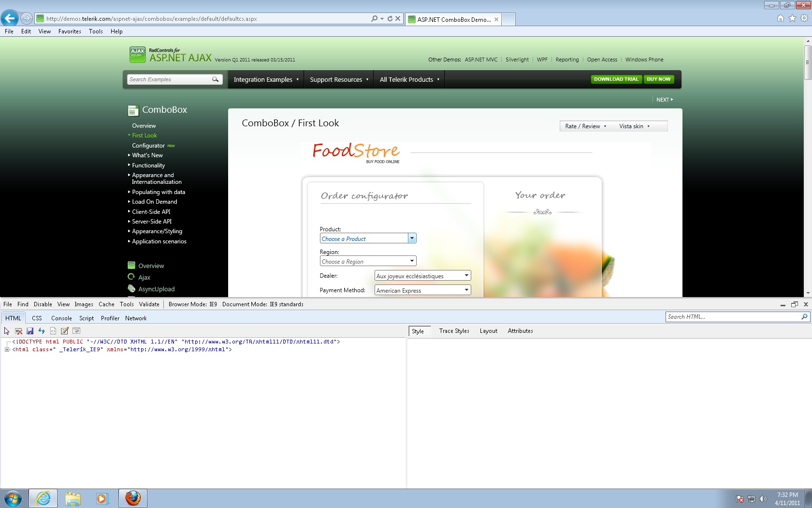Click the Save HTML floppy disk icon
Viewport: 812px width, 508px height.
coord(30,331)
